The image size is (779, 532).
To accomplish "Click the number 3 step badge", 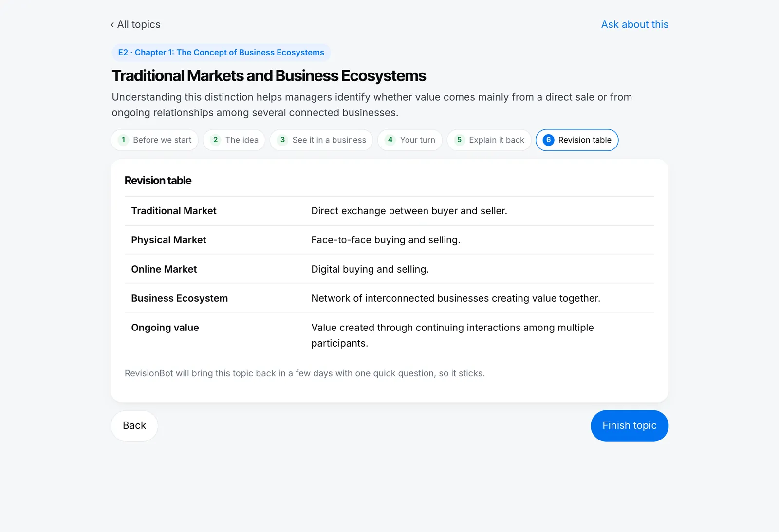I will click(x=283, y=140).
